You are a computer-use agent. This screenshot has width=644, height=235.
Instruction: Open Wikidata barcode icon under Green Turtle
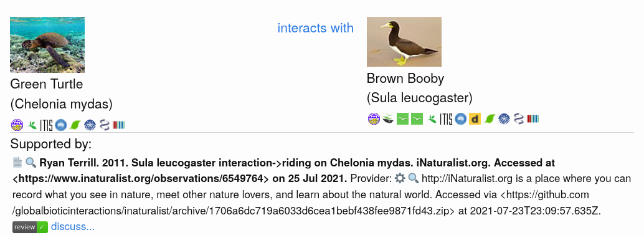click(119, 125)
